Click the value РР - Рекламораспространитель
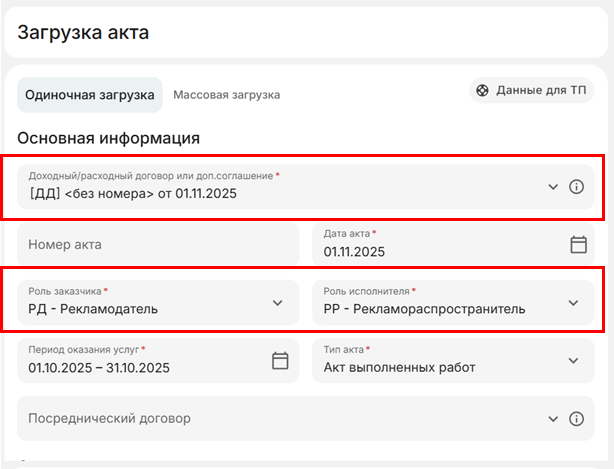This screenshot has height=469, width=614. 424,309
